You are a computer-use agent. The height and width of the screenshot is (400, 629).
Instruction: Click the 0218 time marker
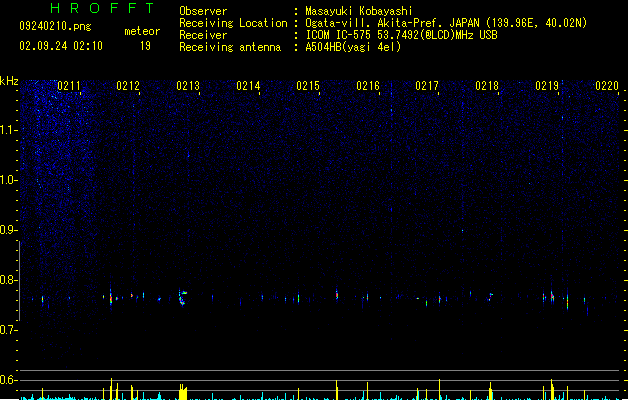(487, 86)
